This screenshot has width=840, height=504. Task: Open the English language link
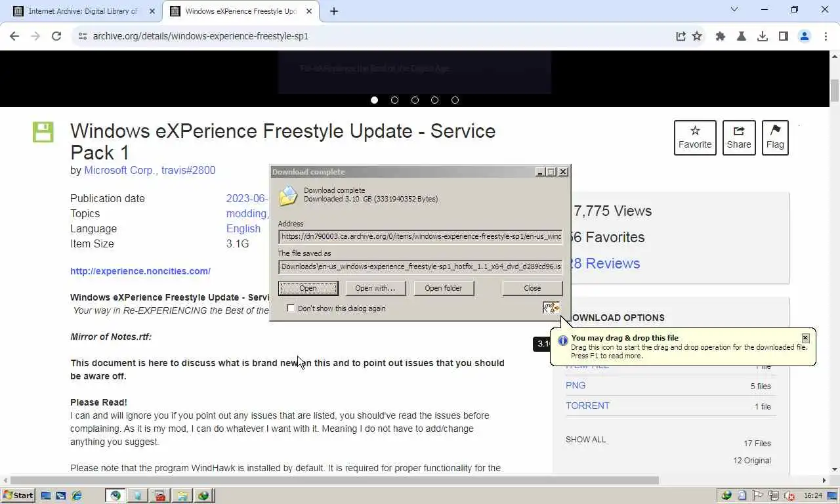[x=243, y=228]
